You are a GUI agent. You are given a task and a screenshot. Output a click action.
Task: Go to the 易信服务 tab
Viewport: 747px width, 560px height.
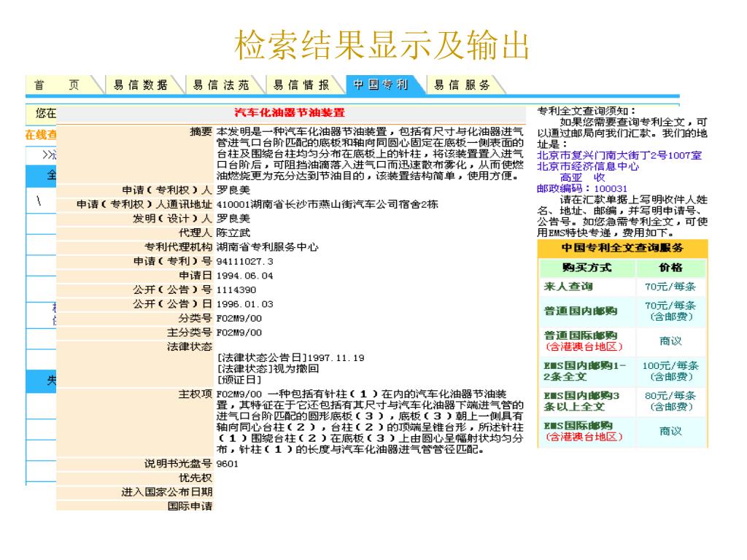[462, 85]
